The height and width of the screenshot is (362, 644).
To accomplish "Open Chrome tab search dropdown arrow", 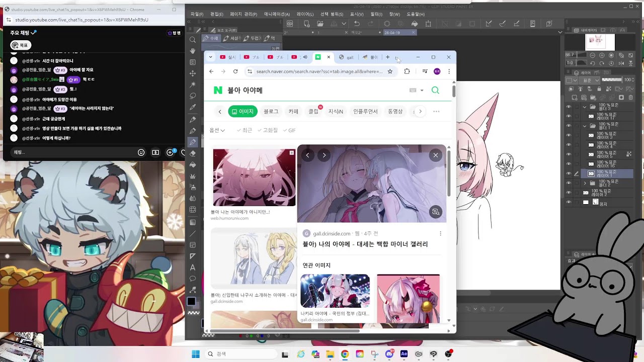I will [210, 57].
